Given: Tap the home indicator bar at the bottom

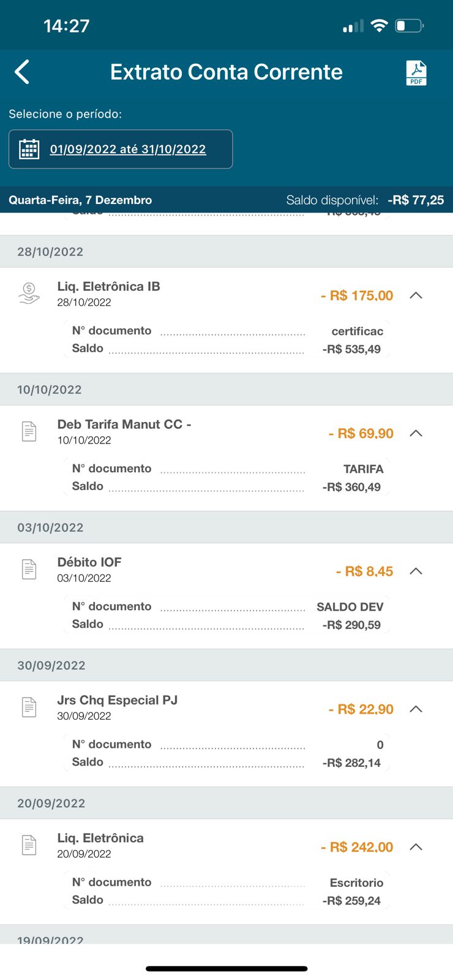Looking at the screenshot, I should point(226,968).
